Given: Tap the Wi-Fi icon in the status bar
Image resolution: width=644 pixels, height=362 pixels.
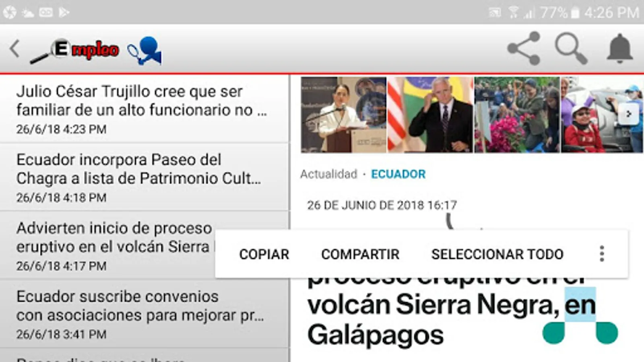Looking at the screenshot, I should tap(513, 12).
